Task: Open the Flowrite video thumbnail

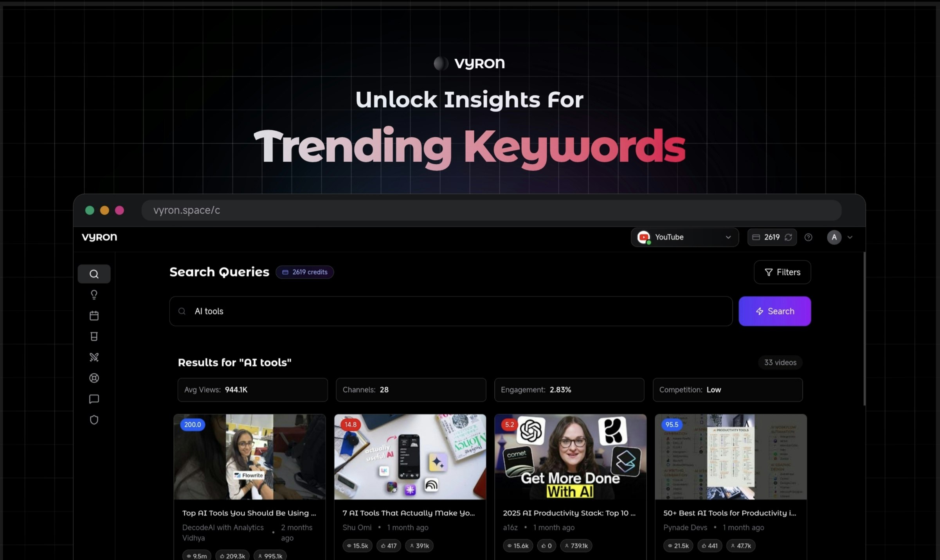Action: tap(249, 457)
